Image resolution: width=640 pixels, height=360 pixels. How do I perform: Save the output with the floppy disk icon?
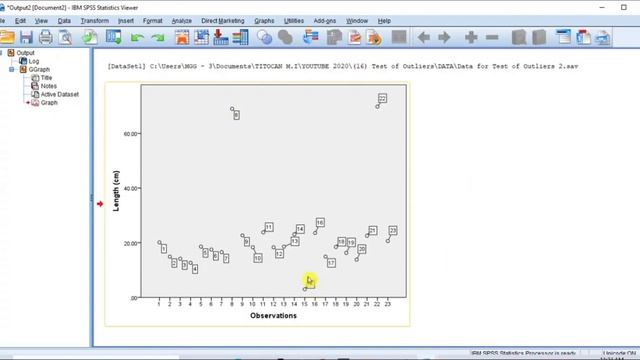click(26, 38)
